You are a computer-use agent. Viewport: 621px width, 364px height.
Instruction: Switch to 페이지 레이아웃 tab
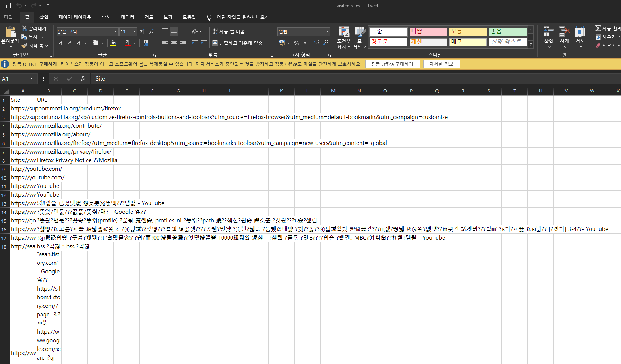tap(75, 17)
